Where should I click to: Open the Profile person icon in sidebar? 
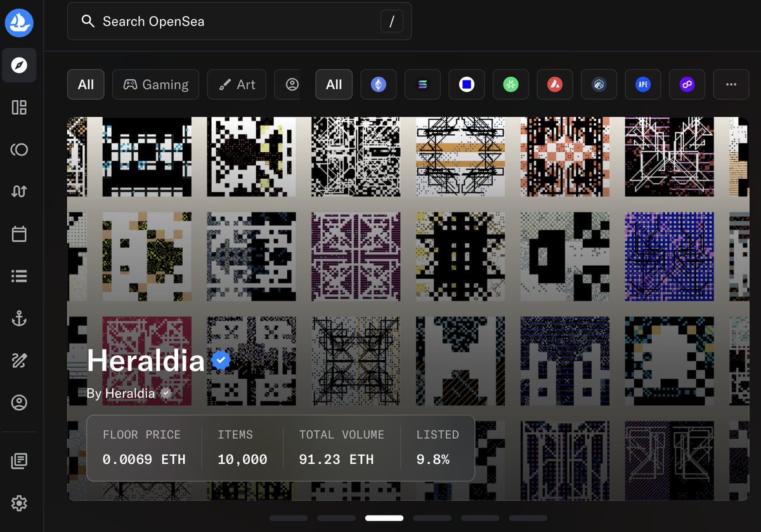coord(19,403)
